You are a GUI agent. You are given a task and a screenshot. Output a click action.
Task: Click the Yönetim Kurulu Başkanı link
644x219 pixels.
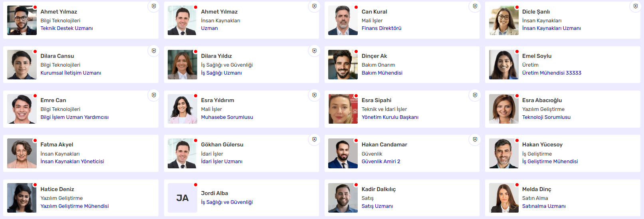click(390, 117)
